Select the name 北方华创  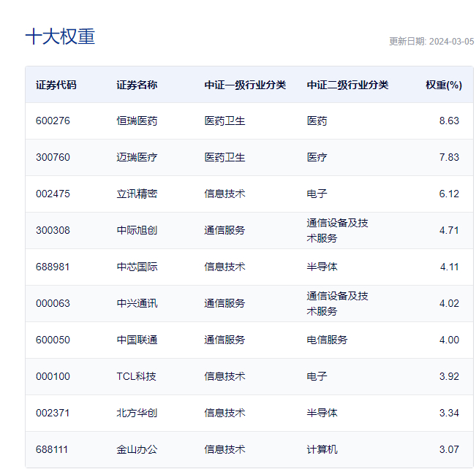click(137, 413)
